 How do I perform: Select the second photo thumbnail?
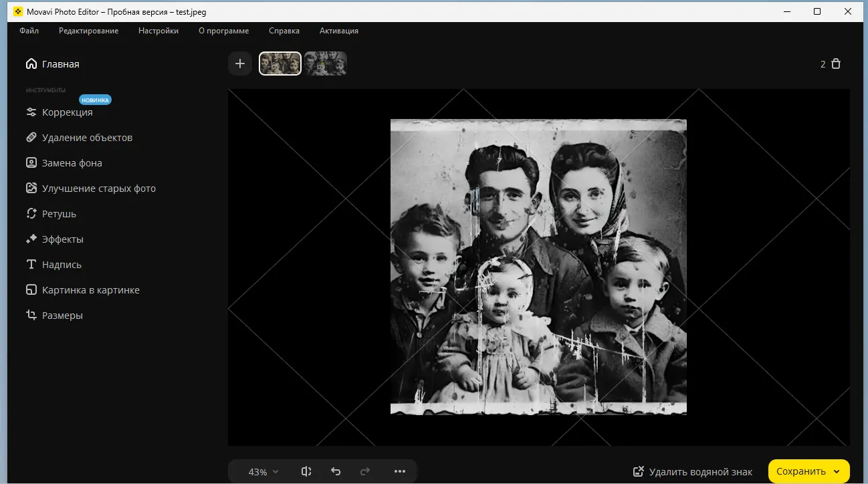pyautogui.click(x=326, y=64)
